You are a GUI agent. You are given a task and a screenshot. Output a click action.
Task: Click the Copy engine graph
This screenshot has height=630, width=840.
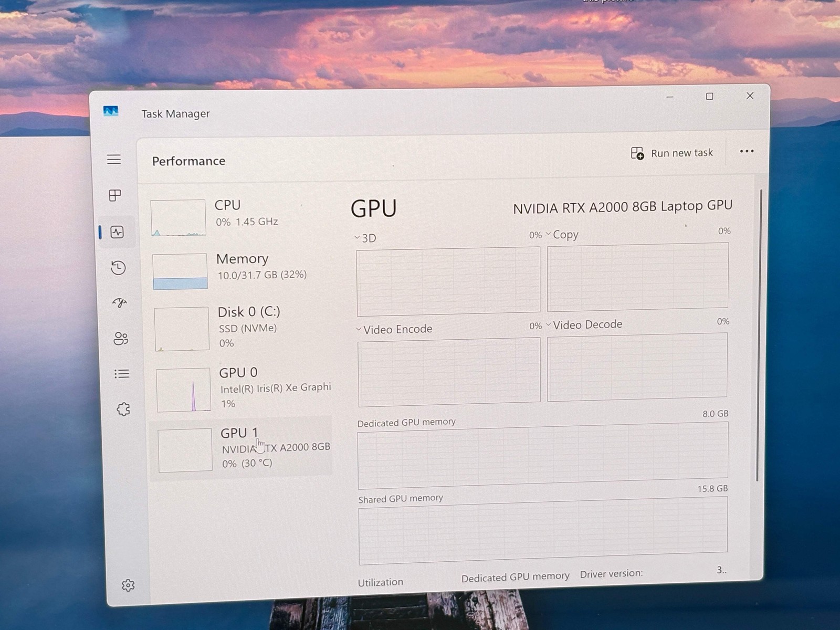637,277
